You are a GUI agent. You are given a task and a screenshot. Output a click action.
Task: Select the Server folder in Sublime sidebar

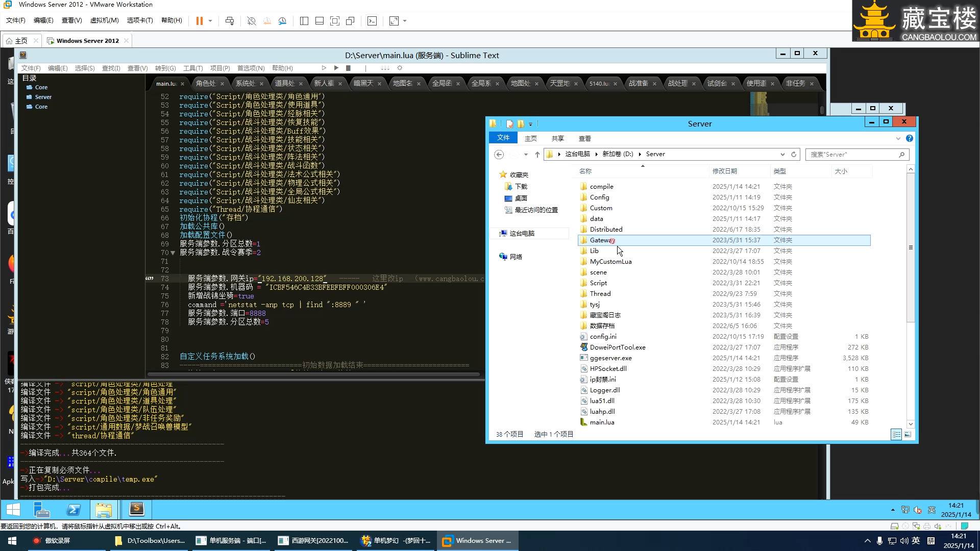coord(43,97)
